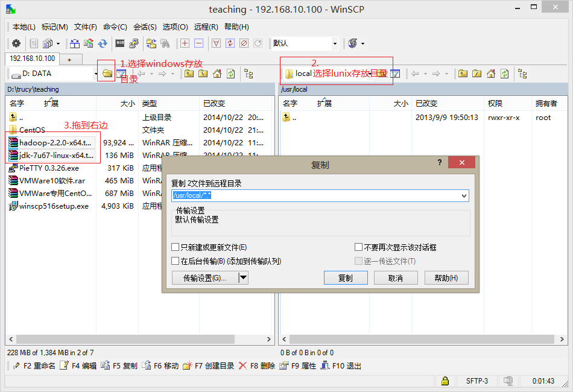This screenshot has width=573, height=392.
Task: Click F8 删除 in the bottom bar
Action: (x=257, y=365)
